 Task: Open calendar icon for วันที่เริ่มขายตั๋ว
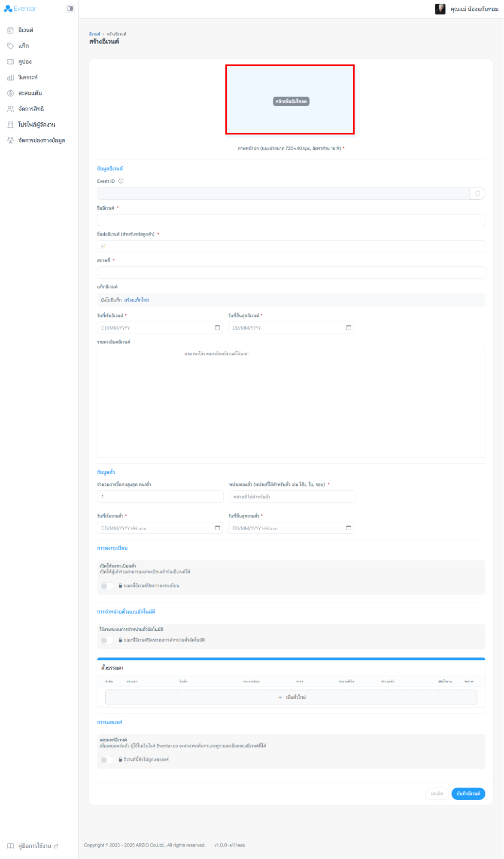point(218,528)
